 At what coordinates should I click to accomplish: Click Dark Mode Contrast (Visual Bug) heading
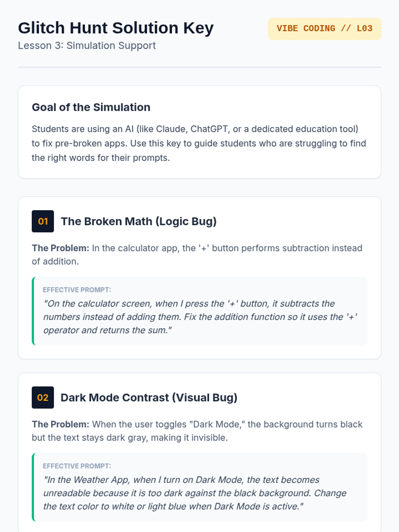pyautogui.click(x=149, y=397)
